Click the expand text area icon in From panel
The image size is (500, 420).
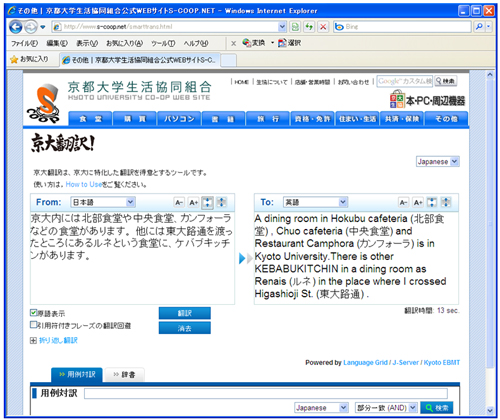(222, 202)
